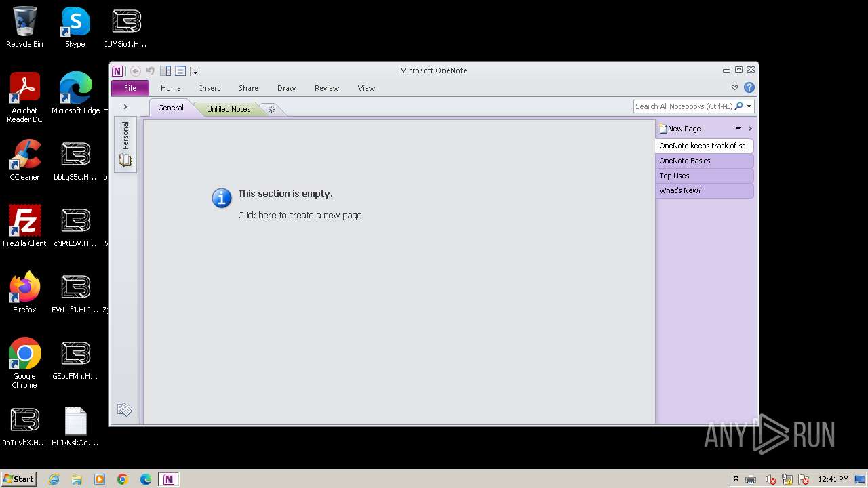This screenshot has width=868, height=488.
Task: Toggle Full Page View icon
Action: coord(180,71)
